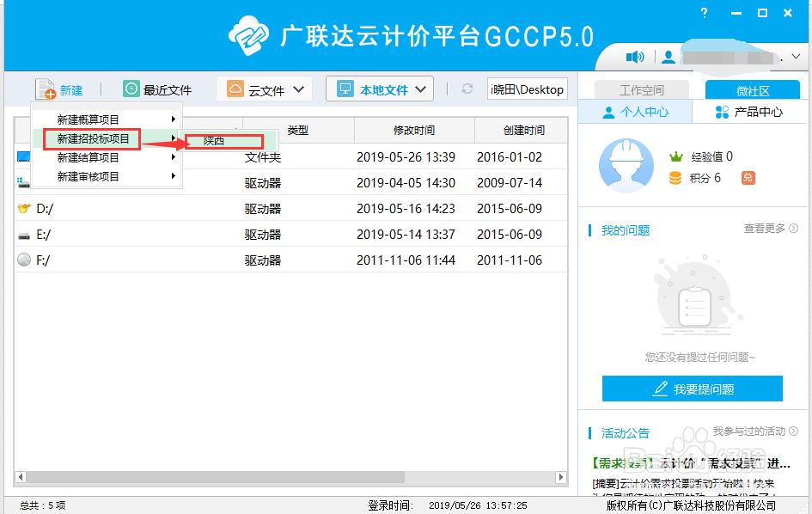Viewport: 812px width, 514px height.
Task: Expand the 新建结算项目 submenu arrow
Action: 174,157
